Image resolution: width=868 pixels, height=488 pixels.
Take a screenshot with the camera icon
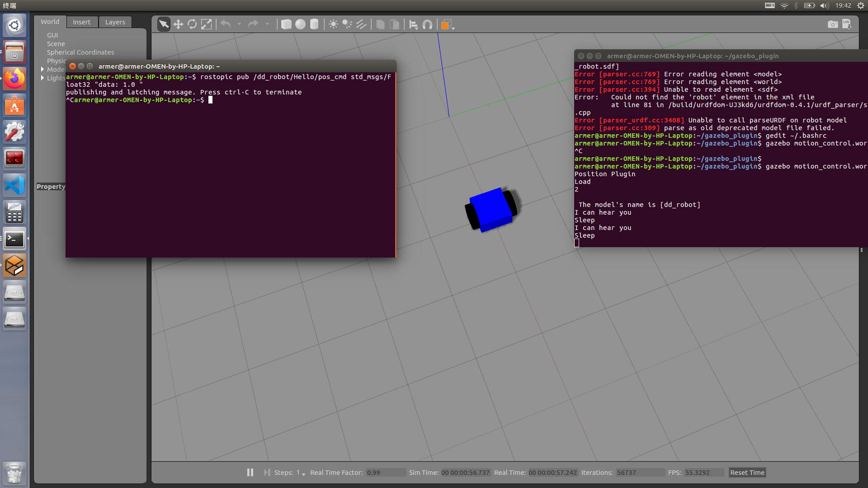click(833, 24)
